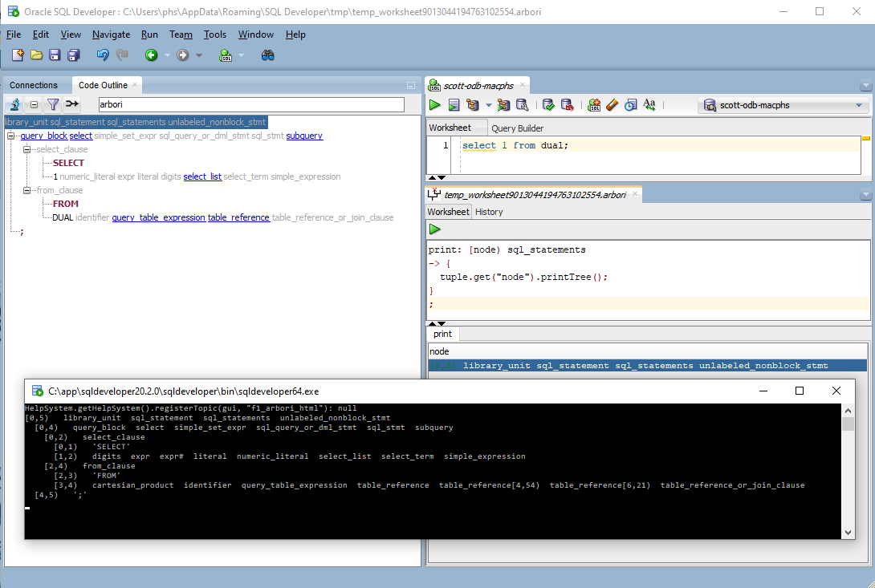Screen dimensions: 875x588
Task: Collapse the from_clause tree node
Action: [x=26, y=190]
